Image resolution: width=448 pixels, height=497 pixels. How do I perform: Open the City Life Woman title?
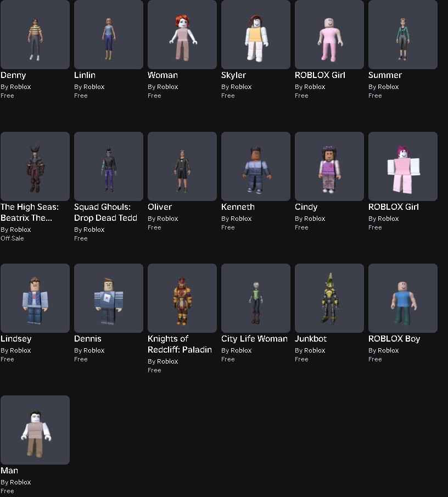point(254,339)
